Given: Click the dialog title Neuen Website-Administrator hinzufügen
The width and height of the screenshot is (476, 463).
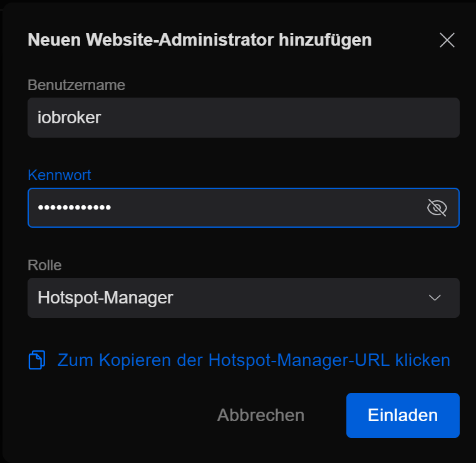Looking at the screenshot, I should click(x=199, y=41).
